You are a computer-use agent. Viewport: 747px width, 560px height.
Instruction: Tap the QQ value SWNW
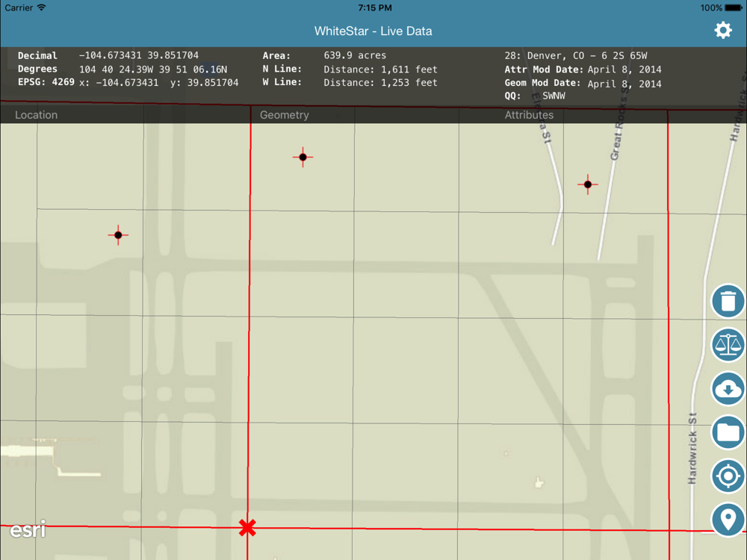(554, 96)
